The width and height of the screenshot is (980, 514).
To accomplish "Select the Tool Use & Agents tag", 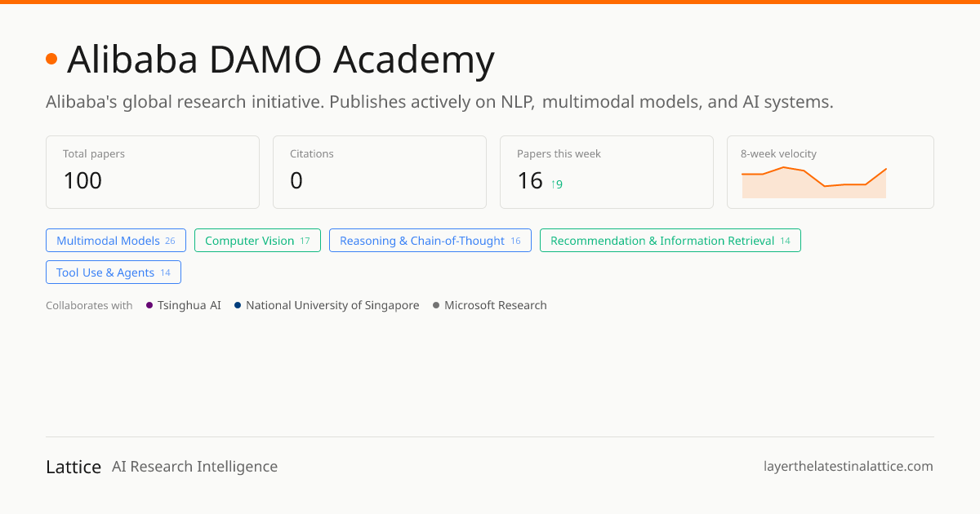I will (x=114, y=273).
